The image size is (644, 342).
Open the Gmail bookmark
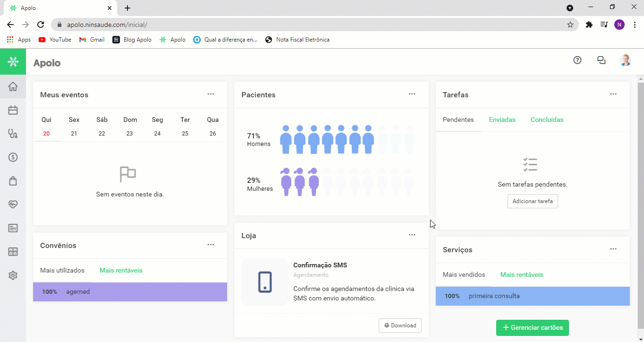click(92, 40)
